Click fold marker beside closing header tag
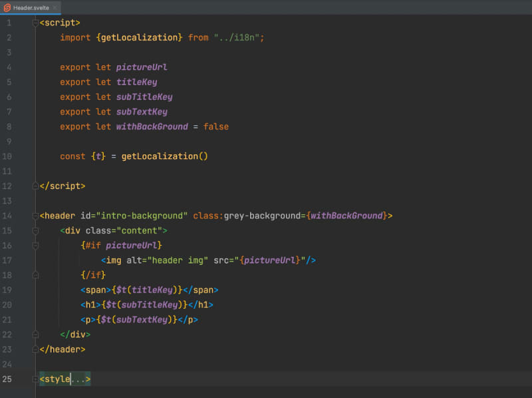The width and height of the screenshot is (532, 398). pos(35,349)
